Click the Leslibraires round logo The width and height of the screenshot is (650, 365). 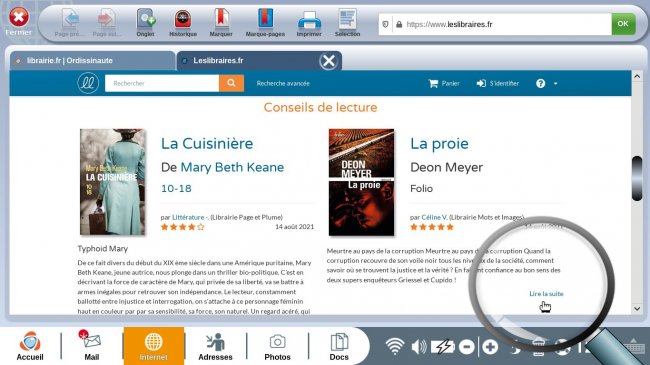88,83
